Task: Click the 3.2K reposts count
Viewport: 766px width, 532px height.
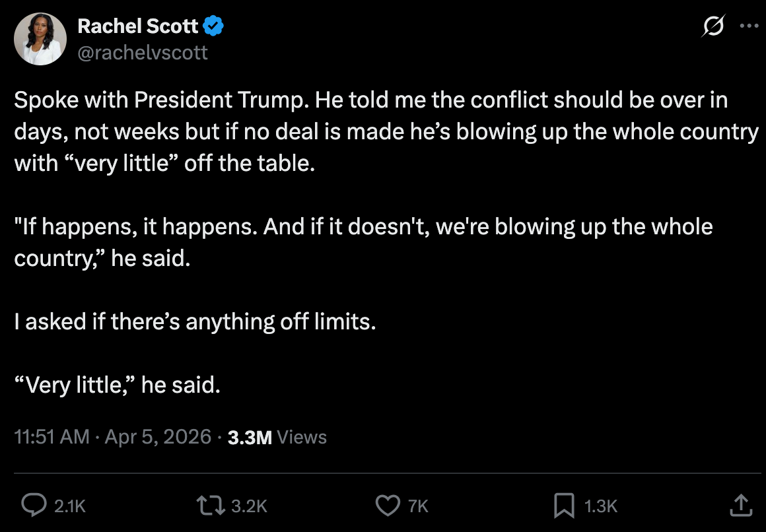Action: tap(250, 506)
